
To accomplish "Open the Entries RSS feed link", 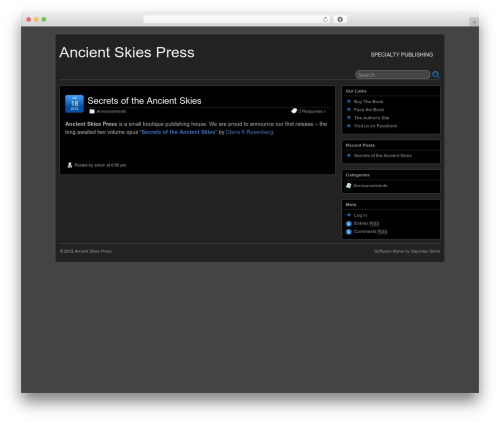I will (x=366, y=223).
